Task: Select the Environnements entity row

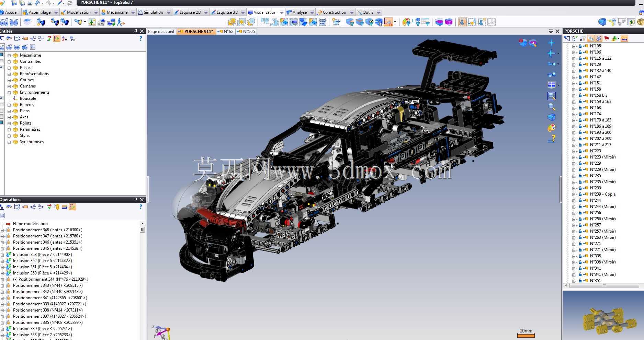Action: point(34,92)
